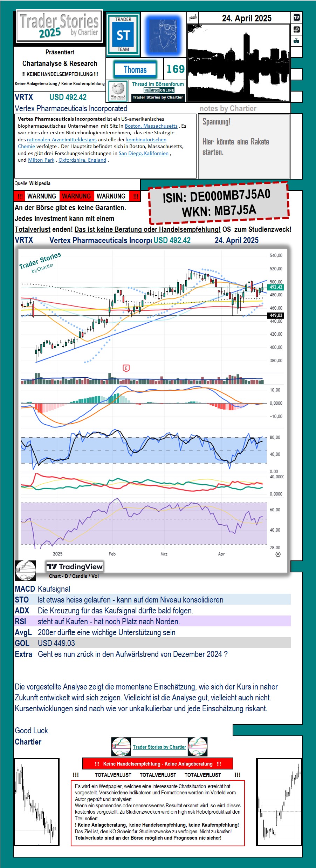This screenshot has width=316, height=868.
Task: Click the round chart thumbnail left of TradingView
Action: click(x=26, y=571)
